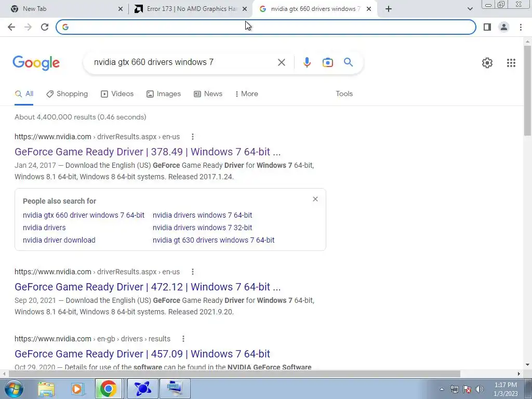Screen dimensions: 532x399
Task: Click the scroll right arrow
Action: click(518, 374)
